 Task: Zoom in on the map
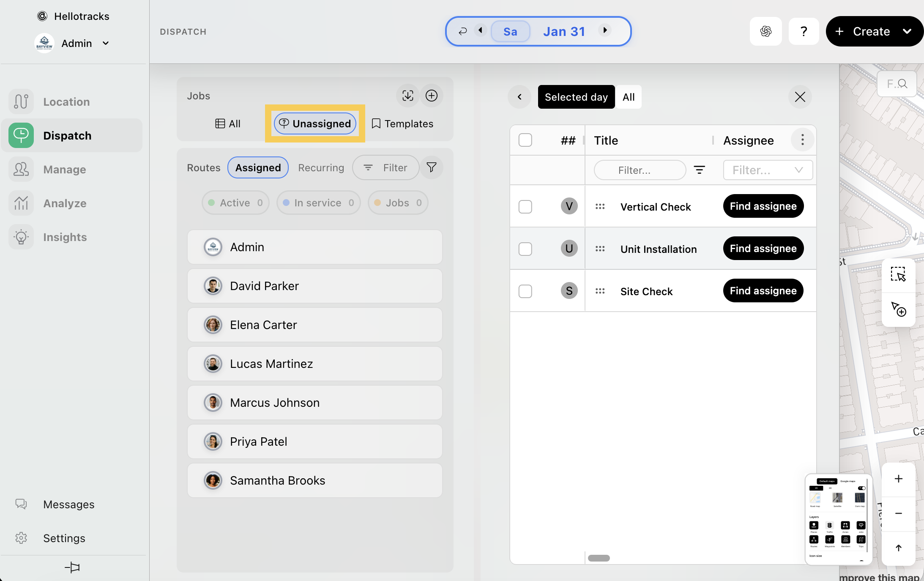pyautogui.click(x=898, y=479)
